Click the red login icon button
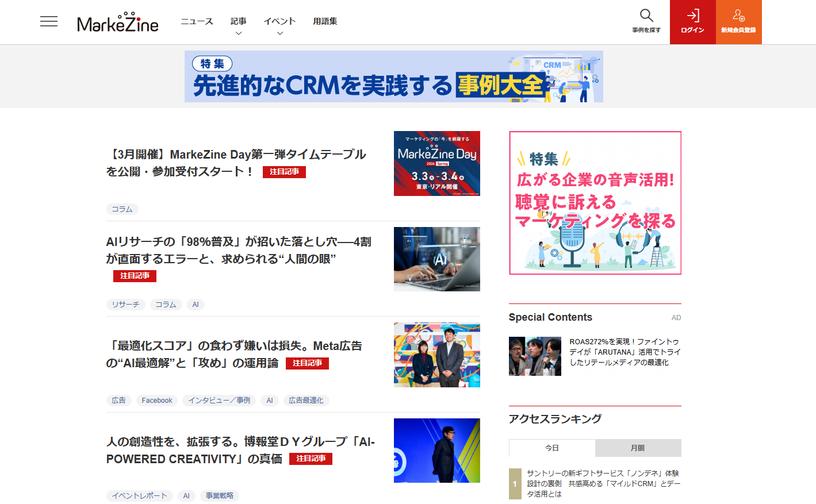Screen dimensions: 816x504 [692, 22]
